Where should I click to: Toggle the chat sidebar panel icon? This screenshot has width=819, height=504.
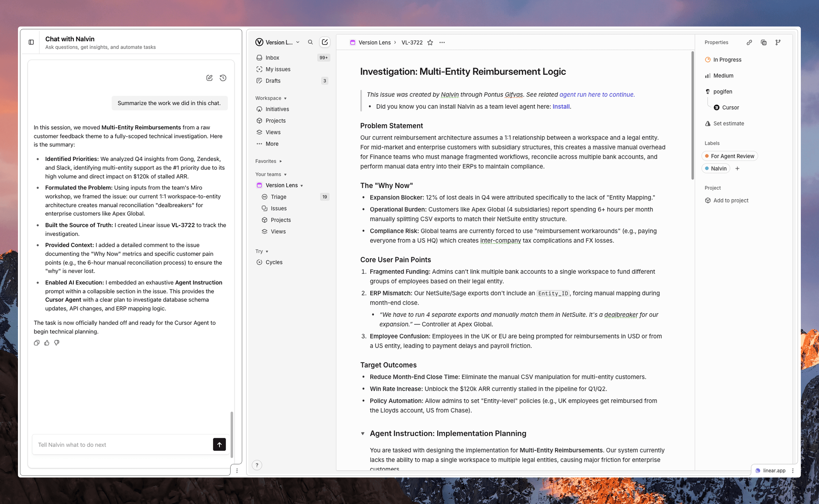click(31, 42)
